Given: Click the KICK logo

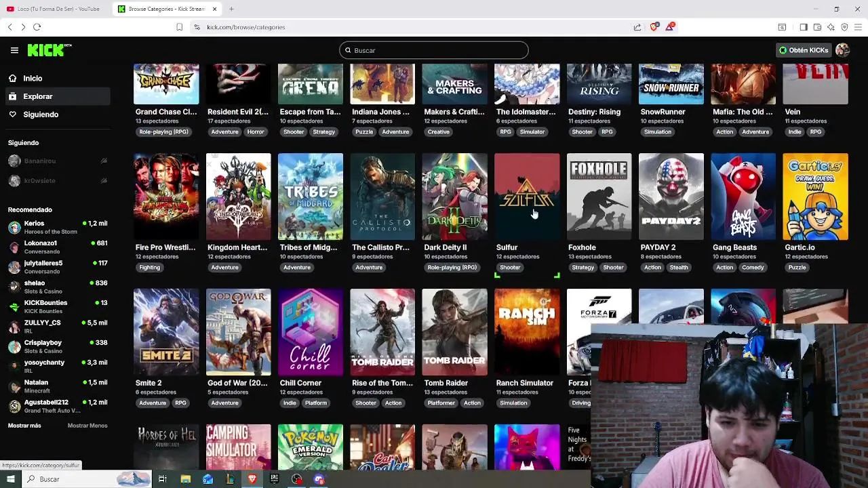Looking at the screenshot, I should tap(49, 50).
